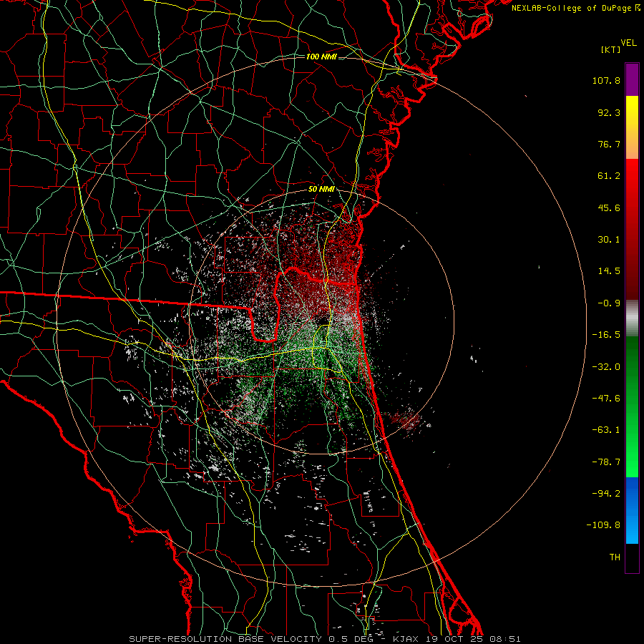This screenshot has height=644, width=644.
Task: Click the KJAX station identifier in the caption
Action: coord(406,639)
